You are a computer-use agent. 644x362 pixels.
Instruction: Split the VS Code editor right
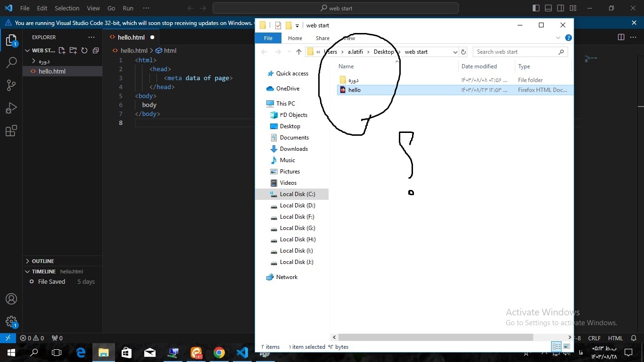621,37
